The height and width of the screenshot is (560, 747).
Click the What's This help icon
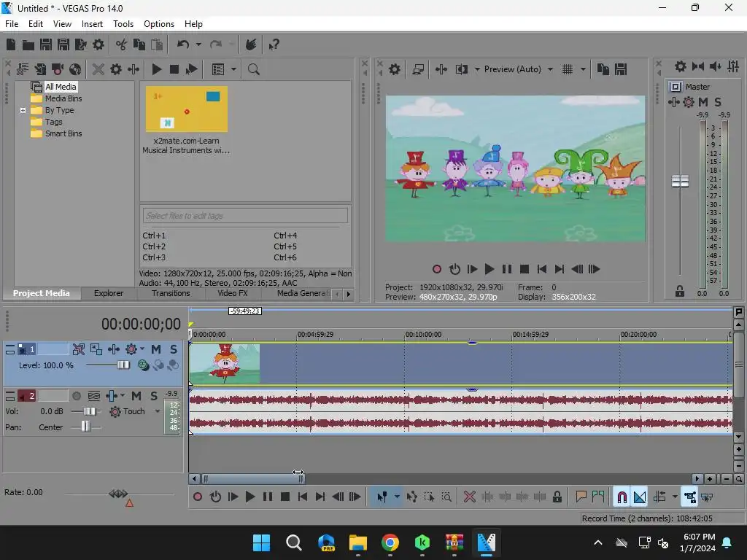click(274, 44)
